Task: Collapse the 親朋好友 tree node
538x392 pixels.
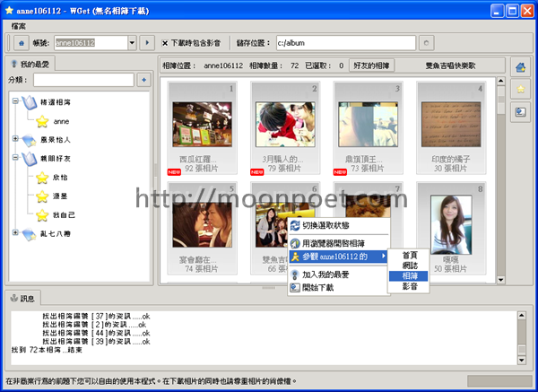Action: click(15, 157)
